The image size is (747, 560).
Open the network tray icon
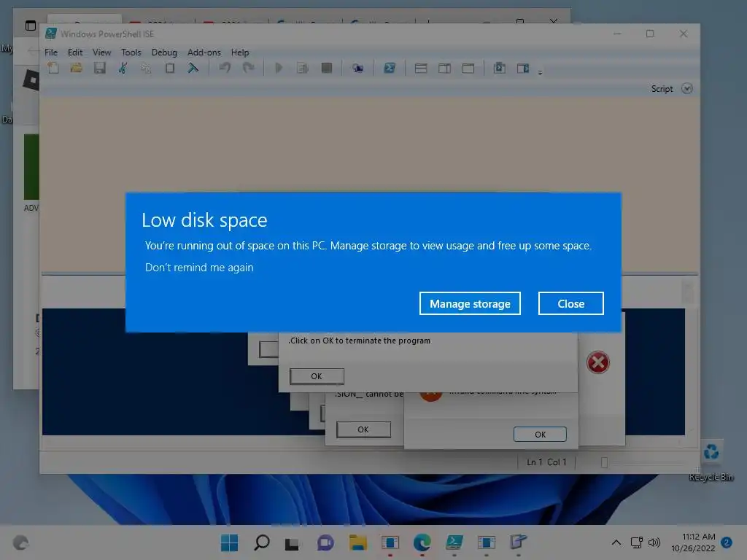click(x=636, y=542)
